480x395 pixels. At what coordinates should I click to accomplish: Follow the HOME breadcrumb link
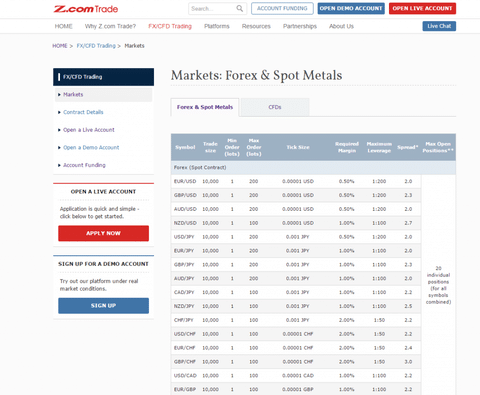click(x=60, y=46)
